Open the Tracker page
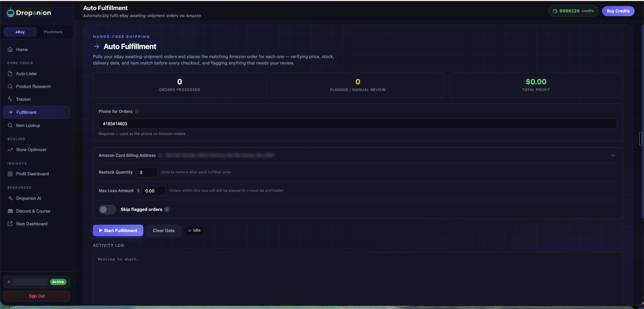 [37, 99]
